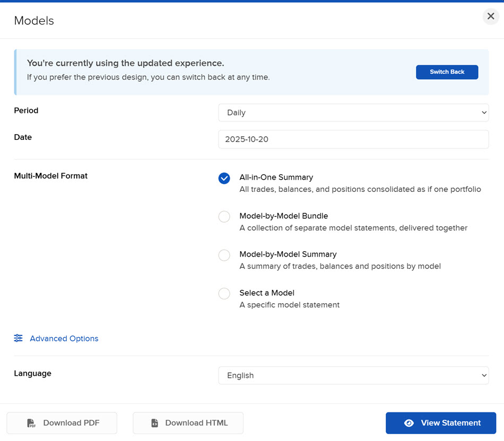The height and width of the screenshot is (441, 504).
Task: Select the All-in-One Summary radio option
Action: [x=224, y=178]
